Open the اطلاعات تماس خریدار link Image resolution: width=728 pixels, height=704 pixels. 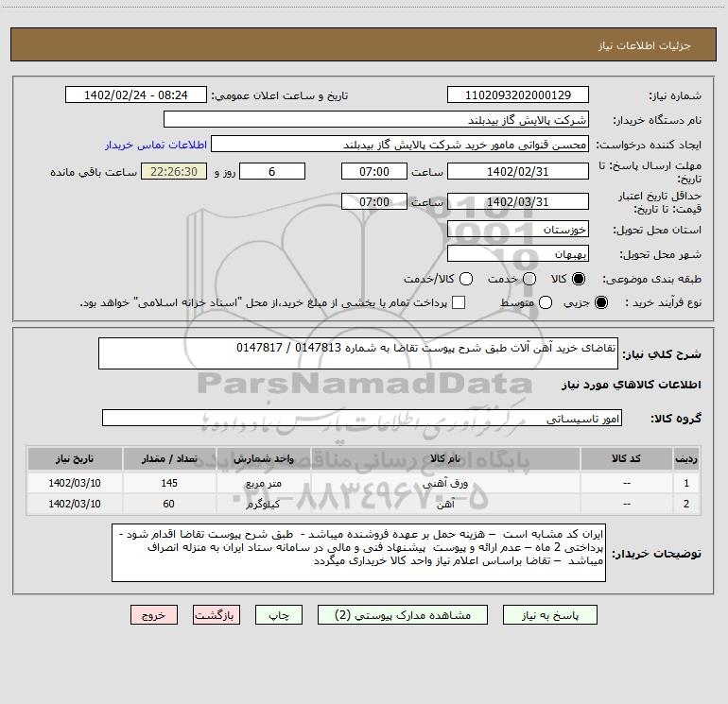[156, 145]
